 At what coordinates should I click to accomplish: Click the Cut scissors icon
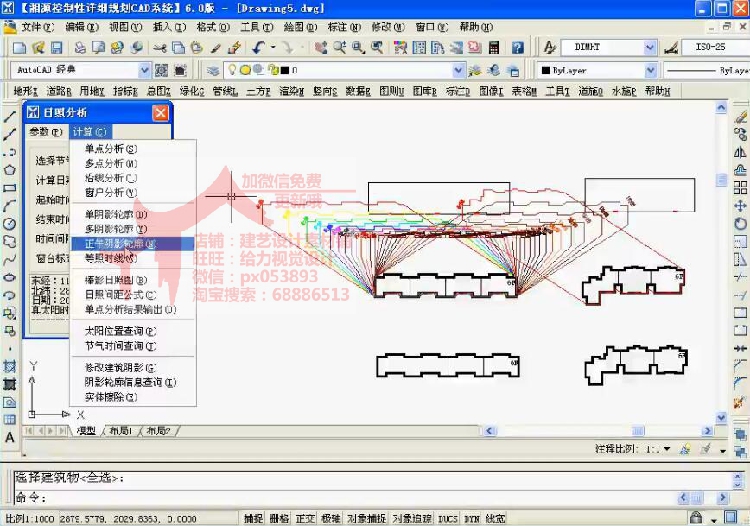[x=160, y=47]
